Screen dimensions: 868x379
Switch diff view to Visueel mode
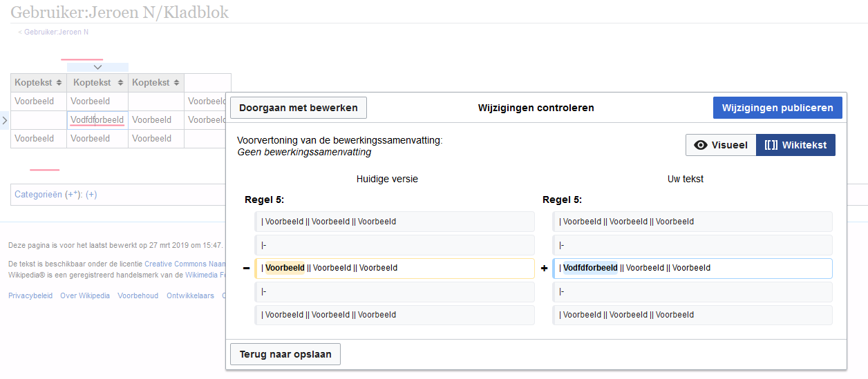click(x=721, y=145)
